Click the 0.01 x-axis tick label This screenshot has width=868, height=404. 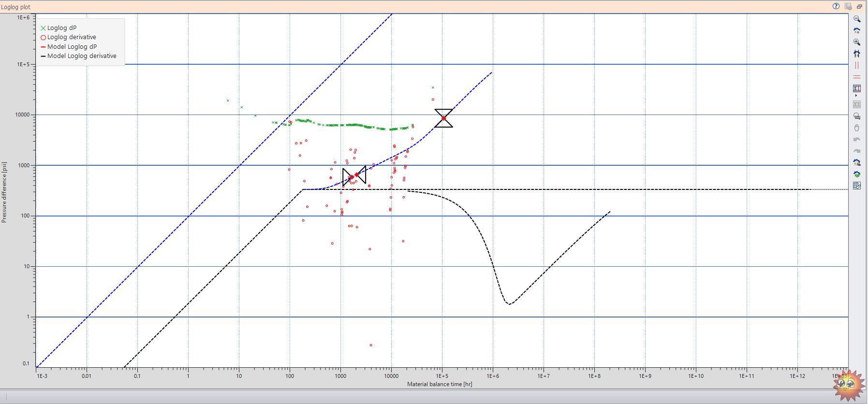(87, 376)
